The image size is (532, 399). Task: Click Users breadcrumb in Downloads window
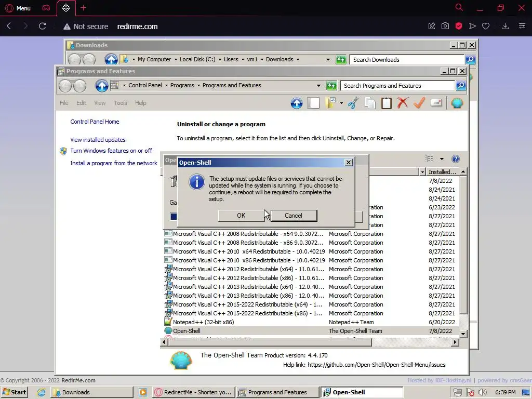point(231,59)
